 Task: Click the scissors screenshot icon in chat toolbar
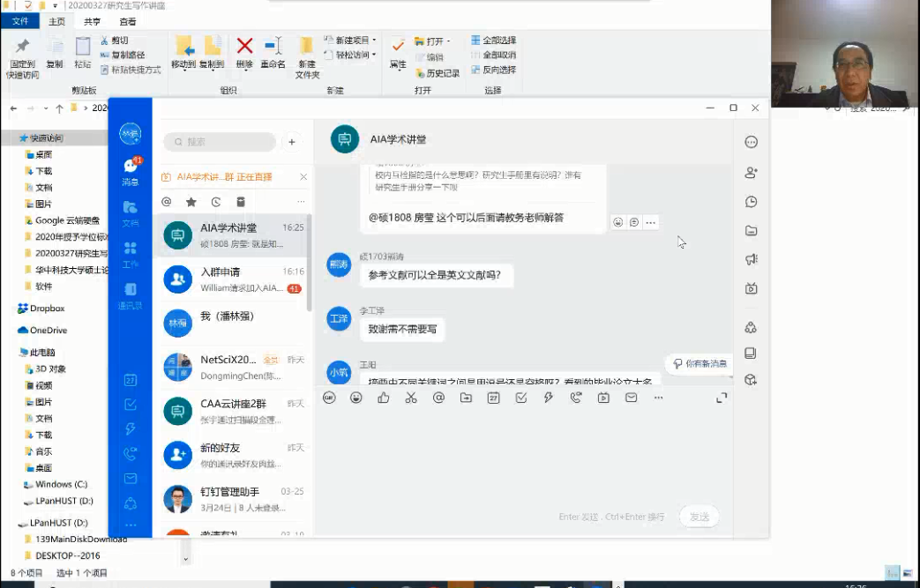[411, 398]
